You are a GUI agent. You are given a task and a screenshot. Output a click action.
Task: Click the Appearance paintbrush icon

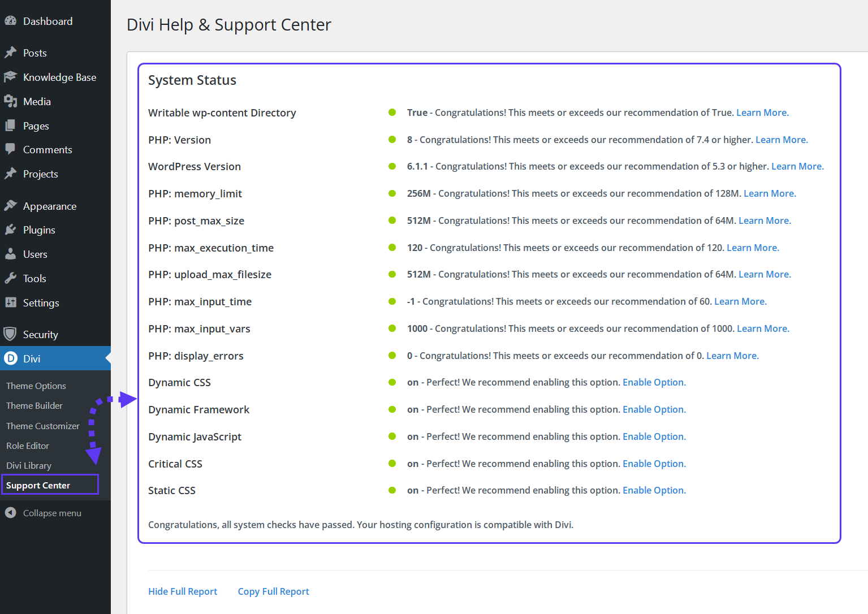(11, 206)
